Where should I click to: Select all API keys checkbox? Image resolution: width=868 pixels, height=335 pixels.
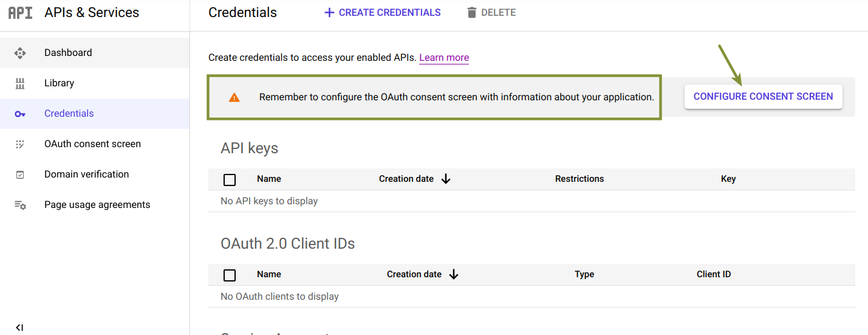click(x=230, y=179)
